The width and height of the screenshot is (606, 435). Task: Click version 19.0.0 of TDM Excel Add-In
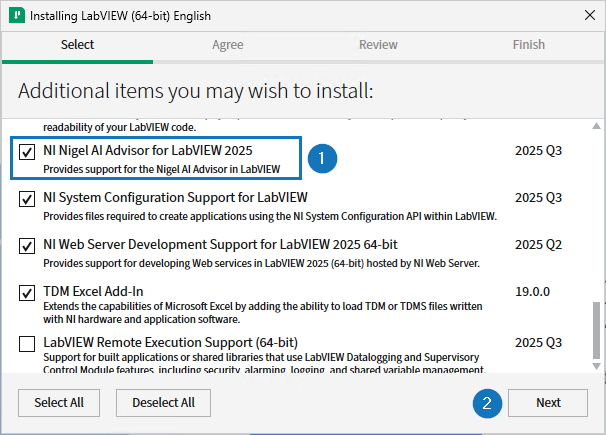[532, 292]
